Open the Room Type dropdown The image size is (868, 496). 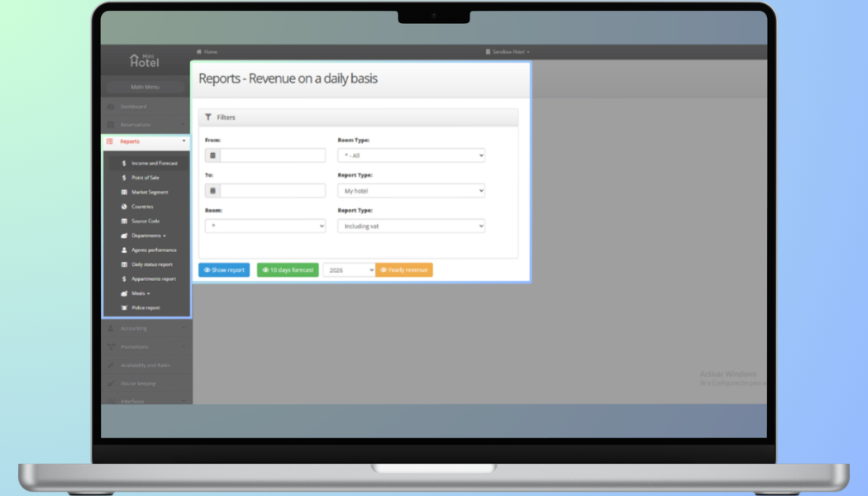[412, 155]
